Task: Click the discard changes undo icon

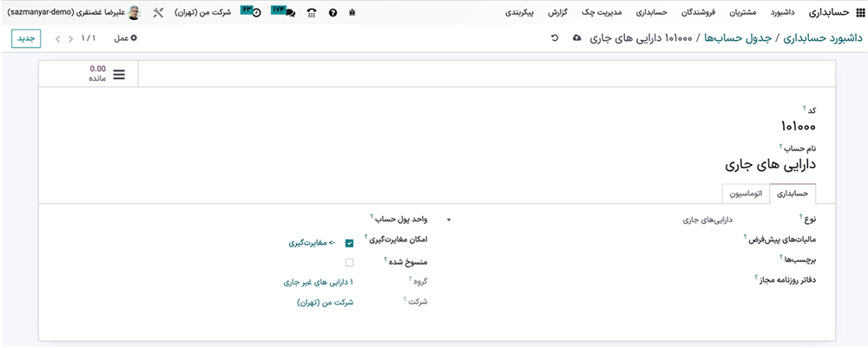Action: (555, 38)
